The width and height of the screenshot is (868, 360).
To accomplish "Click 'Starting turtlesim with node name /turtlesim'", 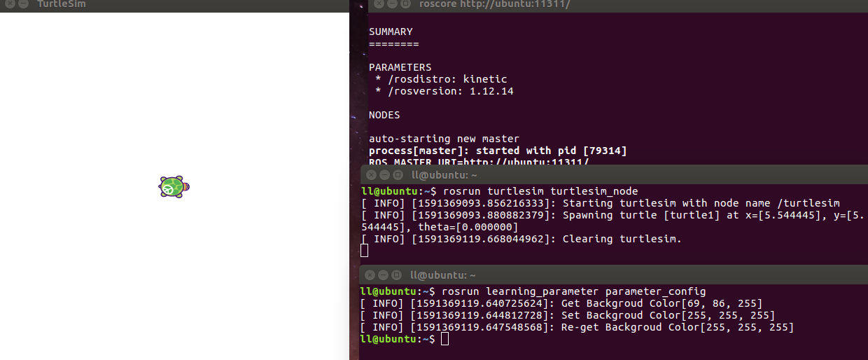I will click(701, 203).
